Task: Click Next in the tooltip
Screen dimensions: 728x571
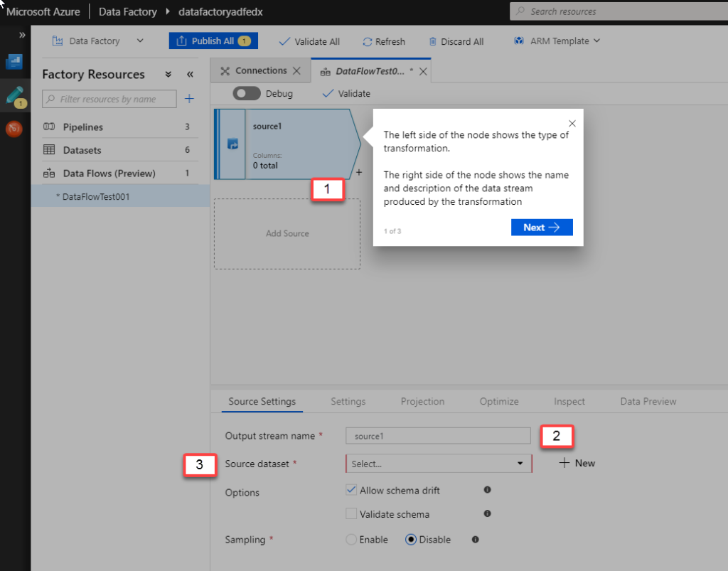Action: pyautogui.click(x=542, y=228)
